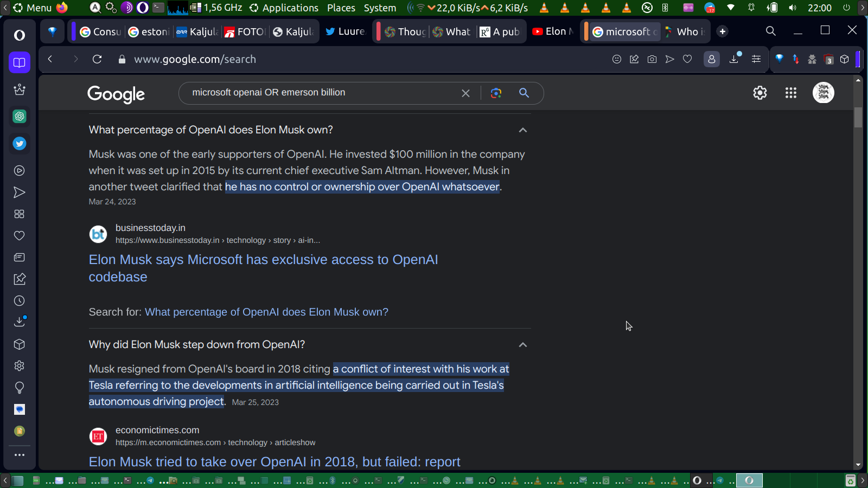The height and width of the screenshot is (488, 868).
Task: Switch to the 'A pub' tab
Action: click(x=500, y=31)
